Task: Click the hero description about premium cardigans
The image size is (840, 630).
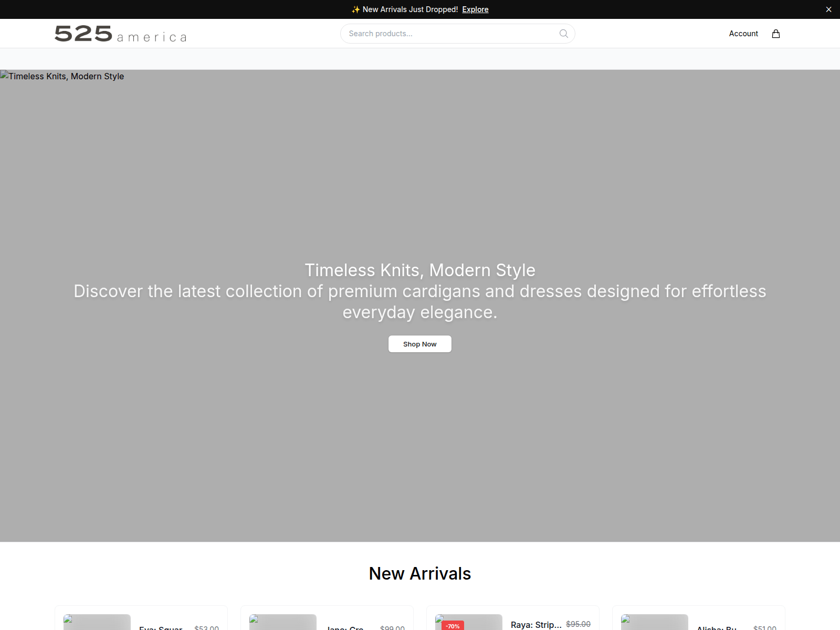Action: tap(420, 301)
